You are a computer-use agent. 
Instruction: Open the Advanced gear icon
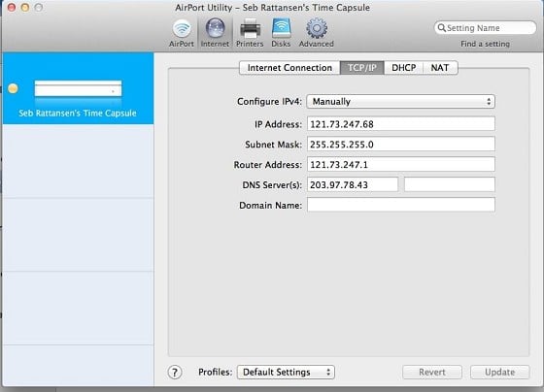coord(317,28)
